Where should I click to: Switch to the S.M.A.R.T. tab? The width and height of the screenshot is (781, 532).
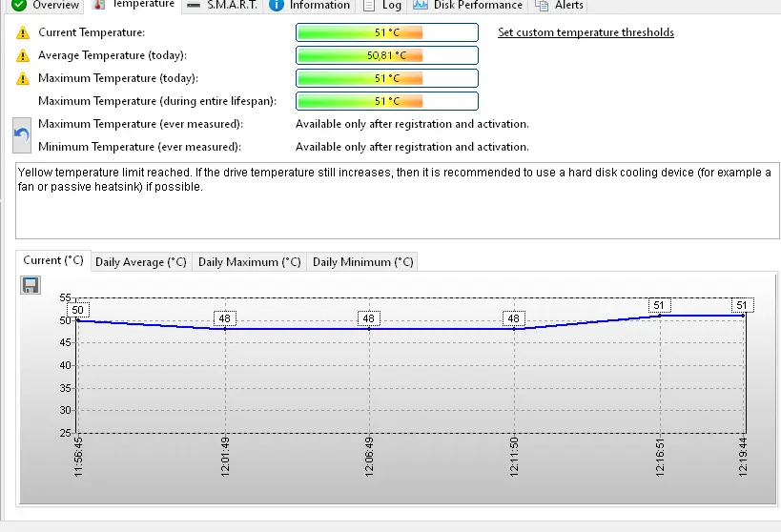(222, 6)
